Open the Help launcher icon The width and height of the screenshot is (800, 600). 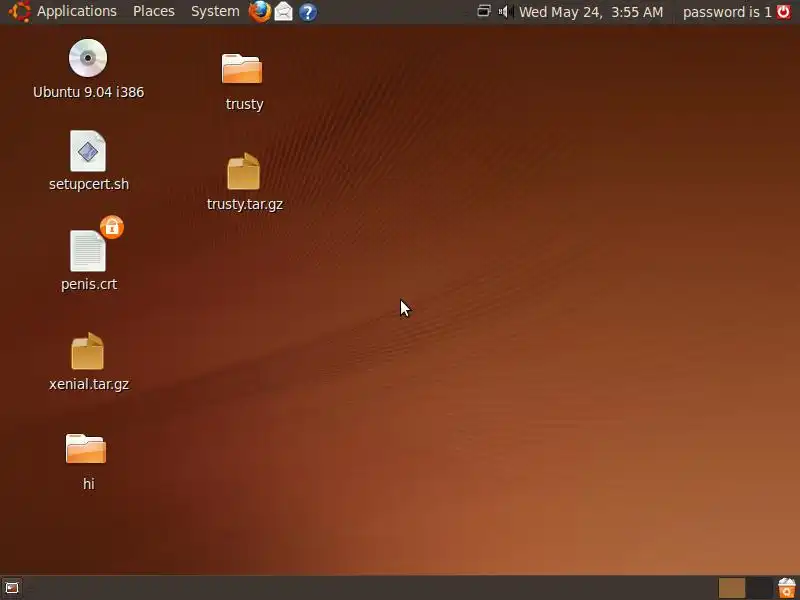tap(308, 12)
